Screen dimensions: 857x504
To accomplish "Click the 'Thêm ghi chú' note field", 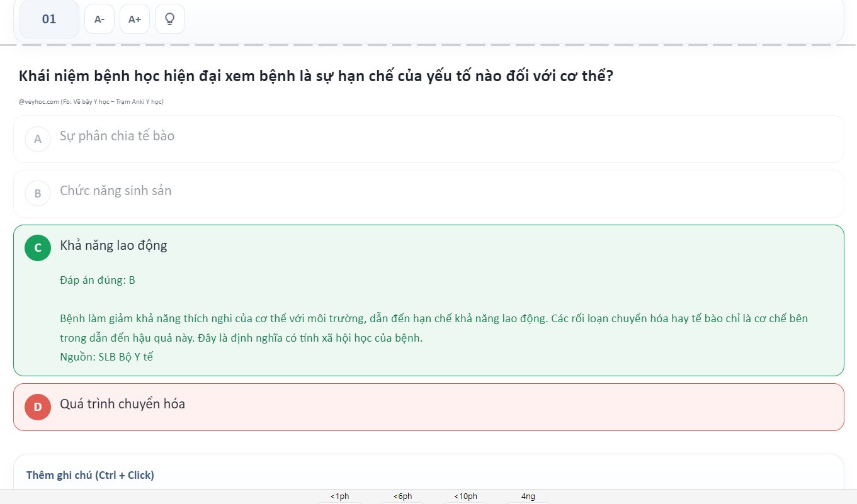I will (90, 475).
